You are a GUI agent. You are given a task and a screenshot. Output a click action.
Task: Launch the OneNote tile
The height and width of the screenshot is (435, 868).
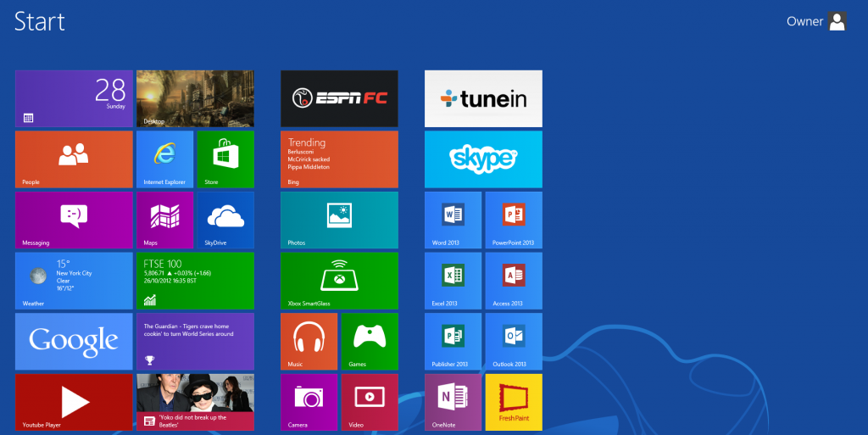click(453, 402)
